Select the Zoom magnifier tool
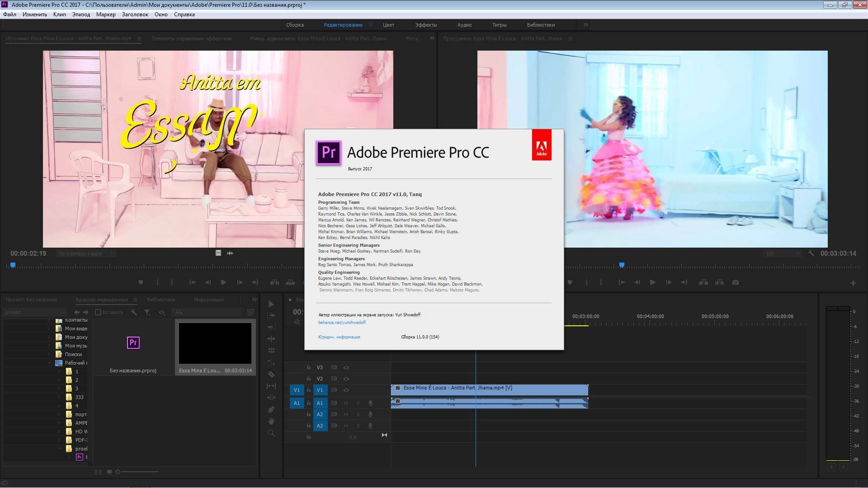The height and width of the screenshot is (488, 868). pyautogui.click(x=271, y=433)
